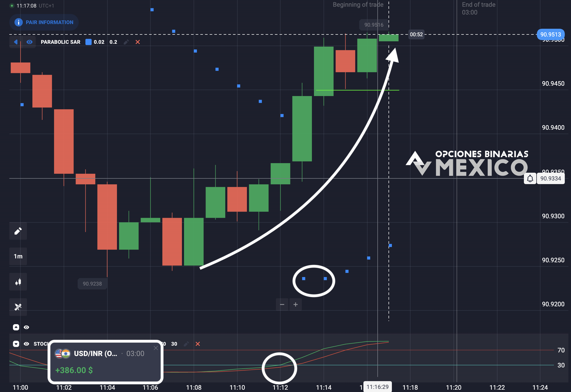
Task: Click the Parabolic SAR blue color swatch
Action: (x=89, y=42)
